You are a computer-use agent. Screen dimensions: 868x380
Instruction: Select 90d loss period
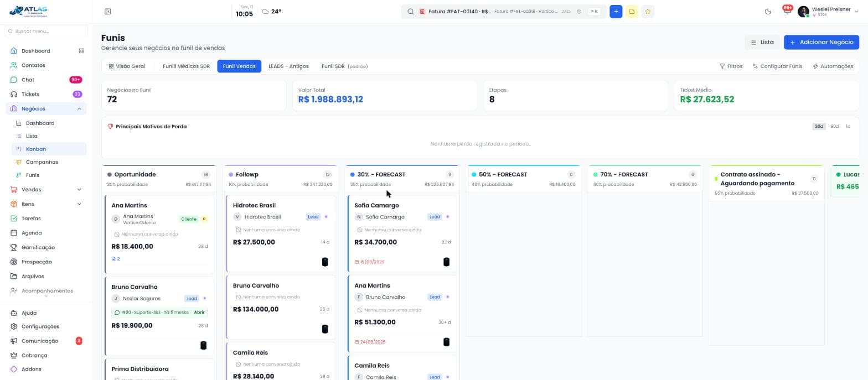(834, 127)
